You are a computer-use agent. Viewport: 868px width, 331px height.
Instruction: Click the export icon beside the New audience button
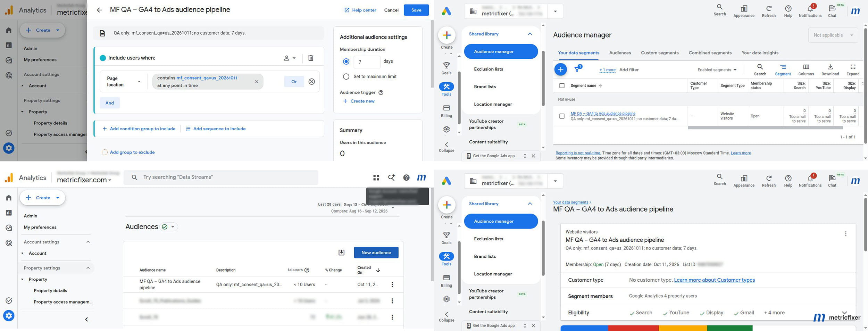pos(341,253)
